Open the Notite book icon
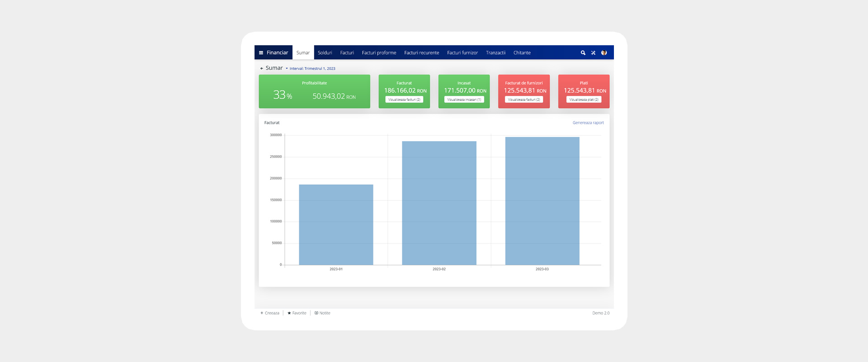 (x=316, y=313)
